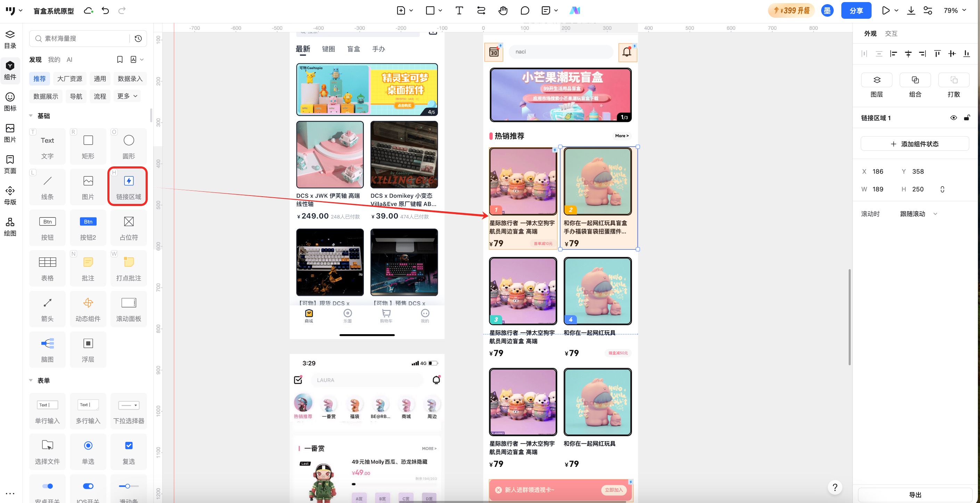Click the X position value 186
The height and width of the screenshot is (503, 980).
click(x=878, y=172)
